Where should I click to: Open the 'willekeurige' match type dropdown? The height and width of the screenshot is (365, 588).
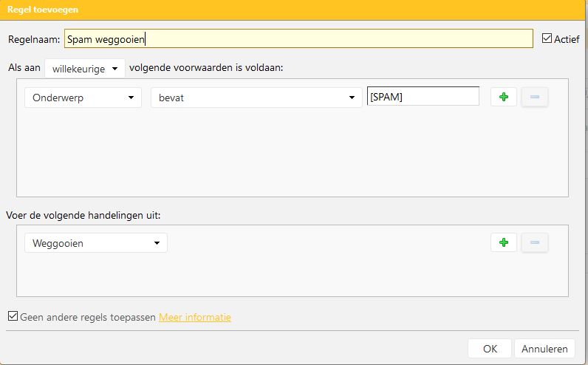[85, 69]
